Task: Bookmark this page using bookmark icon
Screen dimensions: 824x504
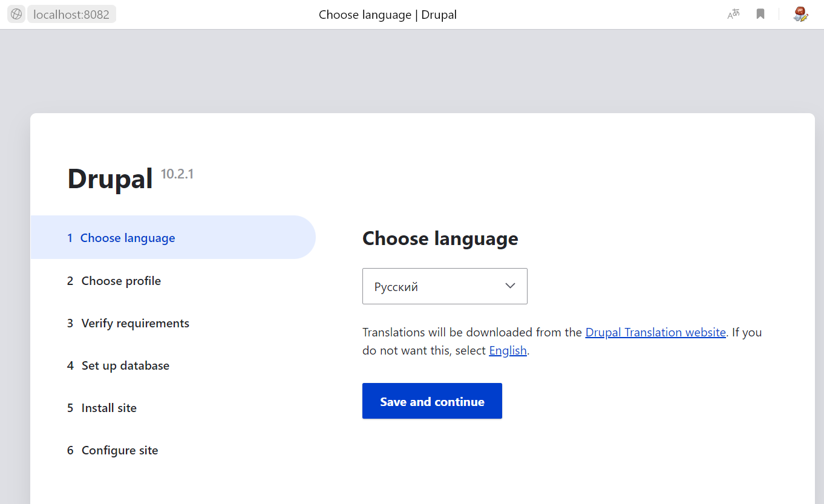Action: 760,14
